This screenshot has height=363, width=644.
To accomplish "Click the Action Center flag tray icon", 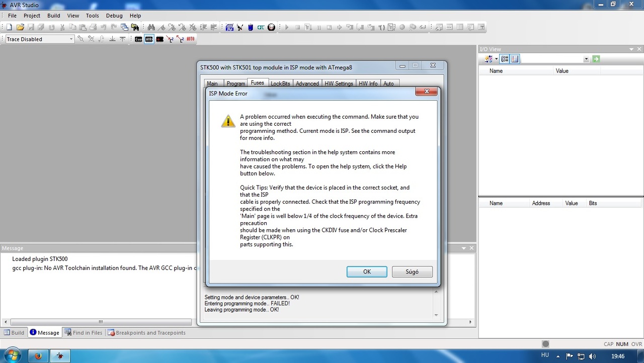I will (x=569, y=356).
